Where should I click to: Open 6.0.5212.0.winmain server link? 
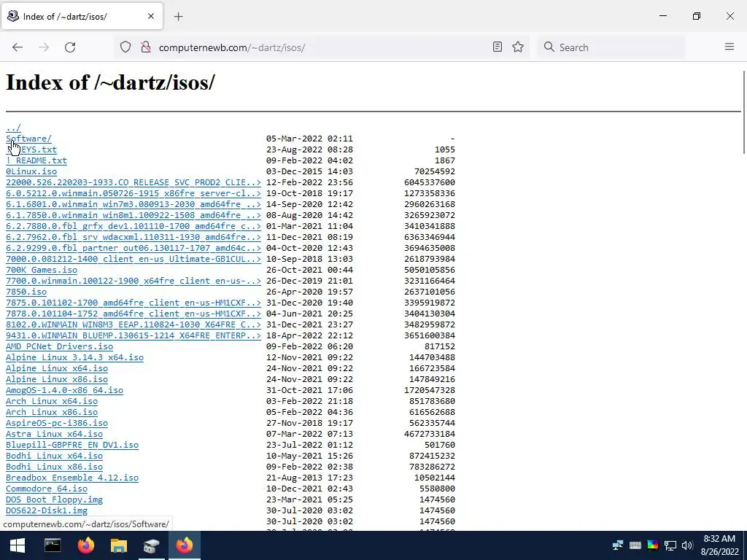133,193
